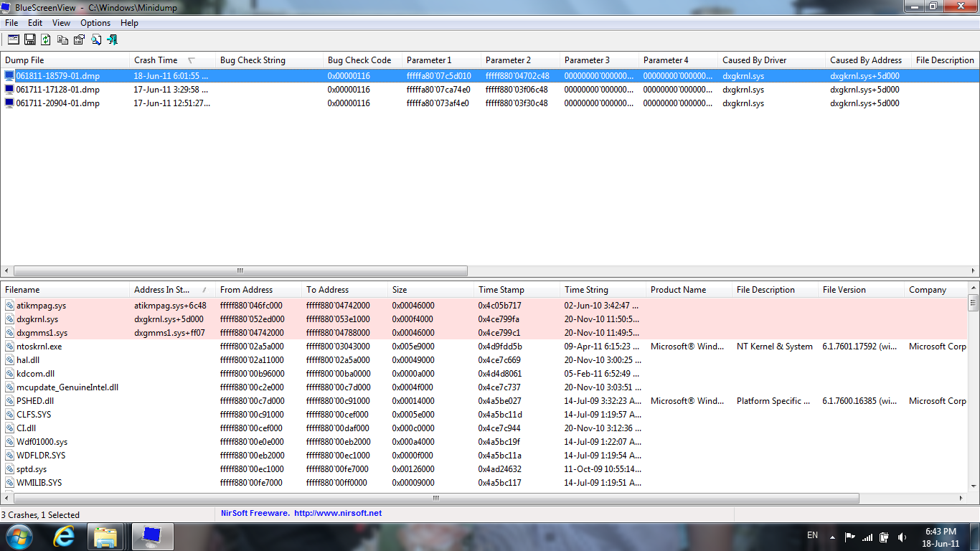Sort by Product Name column header
Image resolution: width=980 pixels, height=551 pixels.
[x=689, y=290]
